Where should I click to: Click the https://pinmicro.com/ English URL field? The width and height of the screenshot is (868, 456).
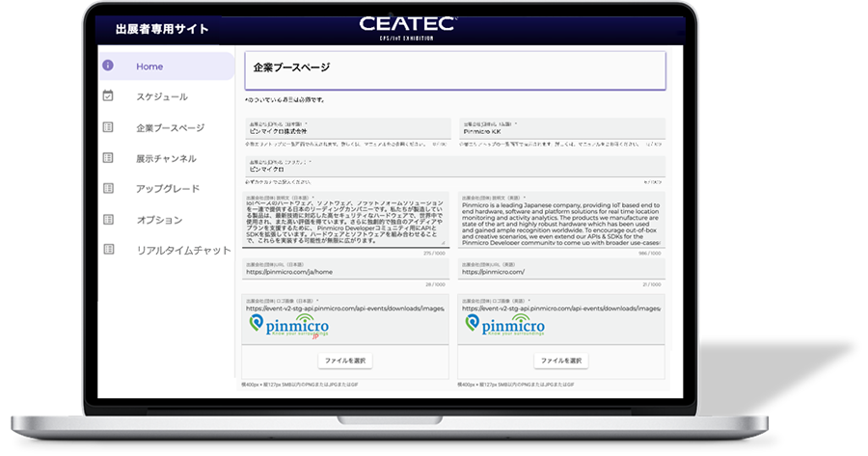pos(561,269)
